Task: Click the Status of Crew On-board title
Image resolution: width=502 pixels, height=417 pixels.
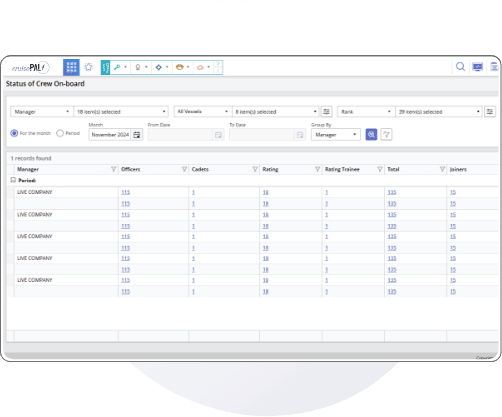Action: [45, 84]
